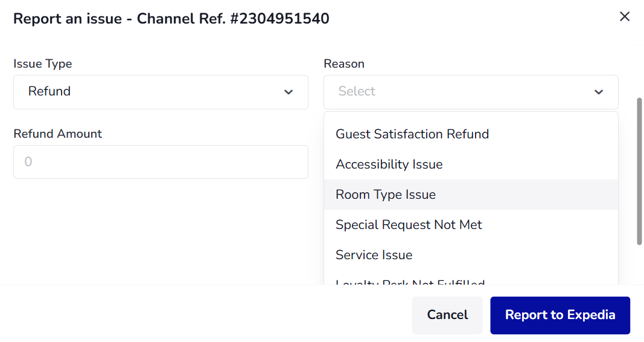644x342 pixels.
Task: Cancel the issue report
Action: [x=447, y=315]
